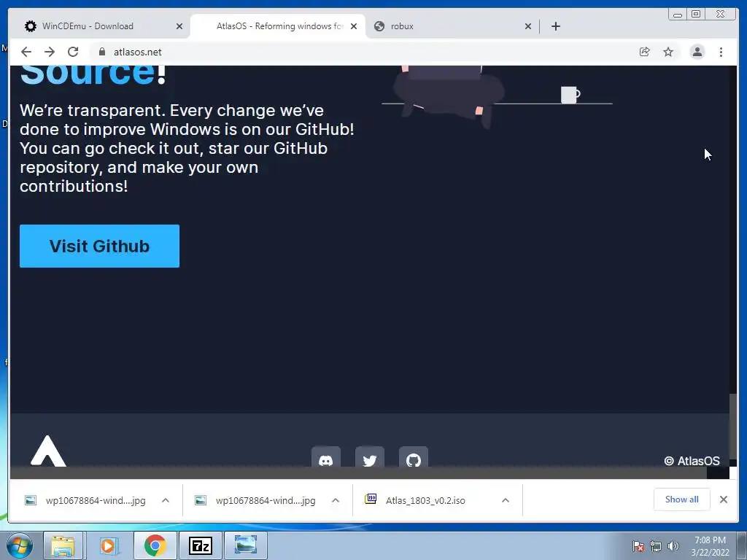Select the AtlasOS tab
747x560 pixels.
click(278, 26)
